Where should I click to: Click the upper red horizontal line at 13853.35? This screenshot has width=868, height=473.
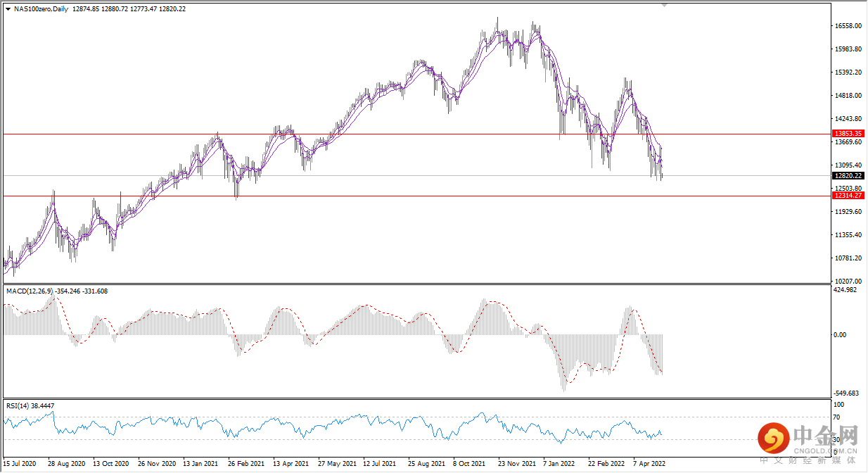click(416, 133)
